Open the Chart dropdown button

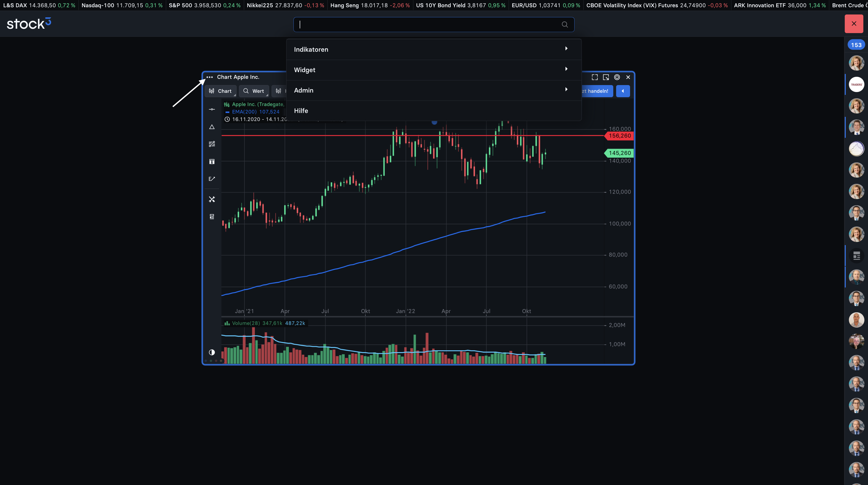click(220, 91)
